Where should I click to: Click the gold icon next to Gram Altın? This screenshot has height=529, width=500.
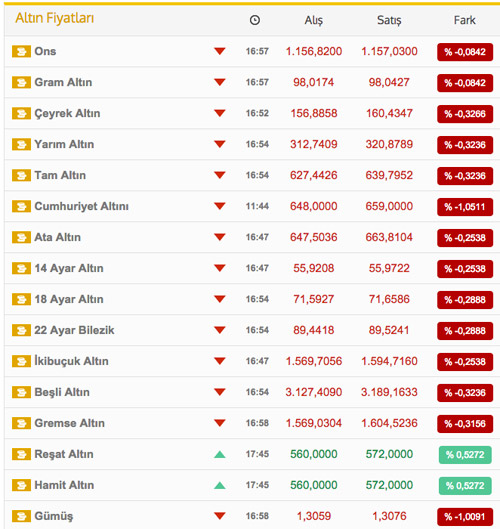tap(21, 83)
